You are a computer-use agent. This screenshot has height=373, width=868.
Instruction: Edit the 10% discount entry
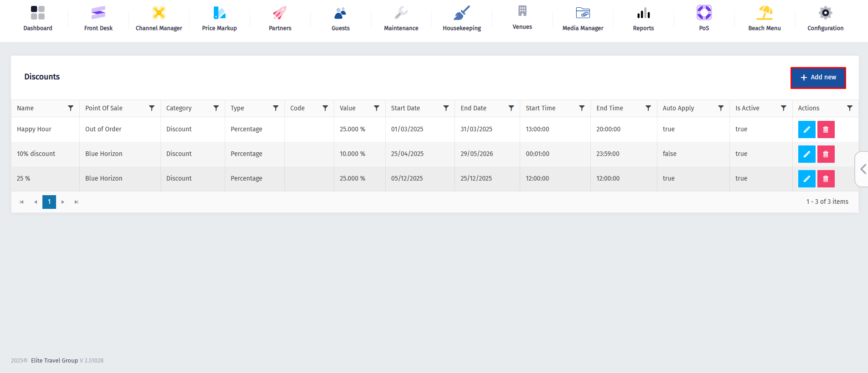click(x=806, y=154)
